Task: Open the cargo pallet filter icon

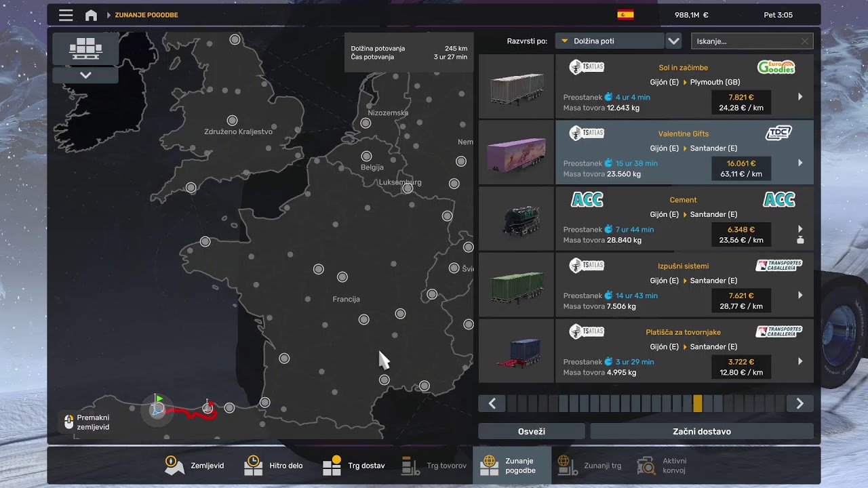Action: [x=85, y=49]
